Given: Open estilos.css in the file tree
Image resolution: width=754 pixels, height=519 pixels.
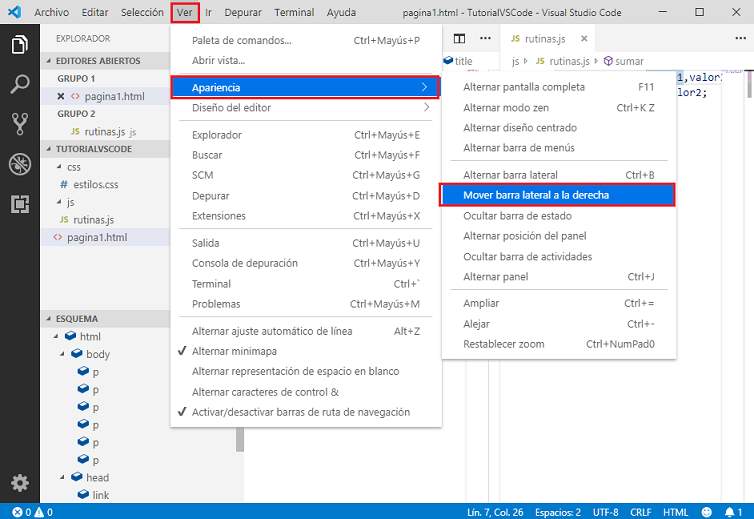Looking at the screenshot, I should click(x=96, y=184).
